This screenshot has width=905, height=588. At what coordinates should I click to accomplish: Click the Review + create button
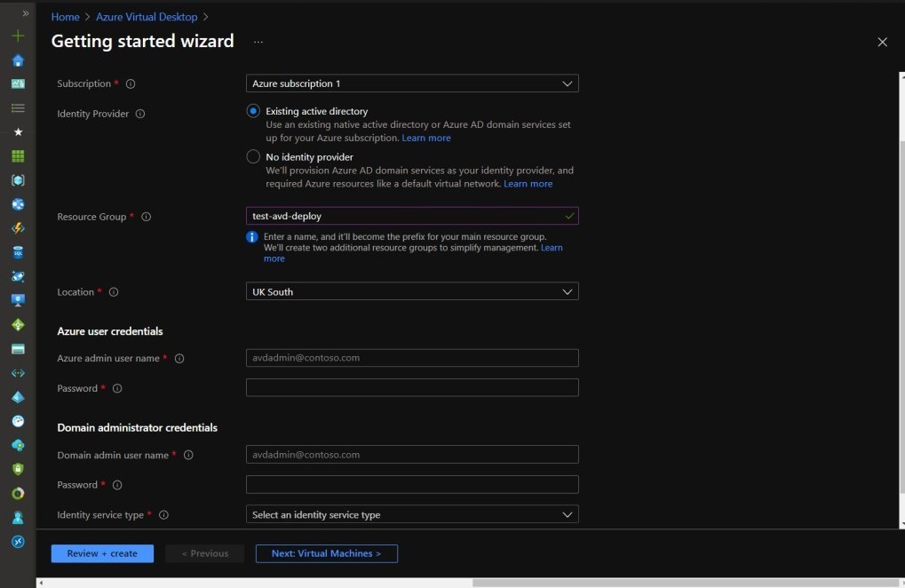102,553
